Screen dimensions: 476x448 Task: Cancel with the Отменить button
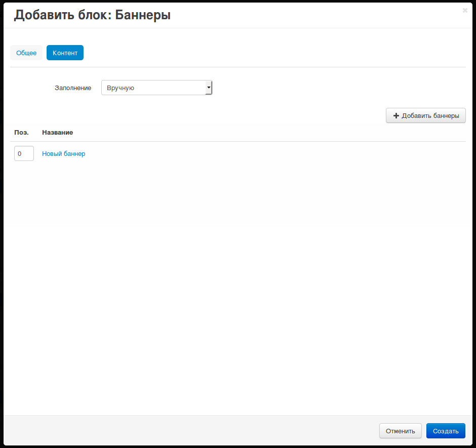coord(400,431)
